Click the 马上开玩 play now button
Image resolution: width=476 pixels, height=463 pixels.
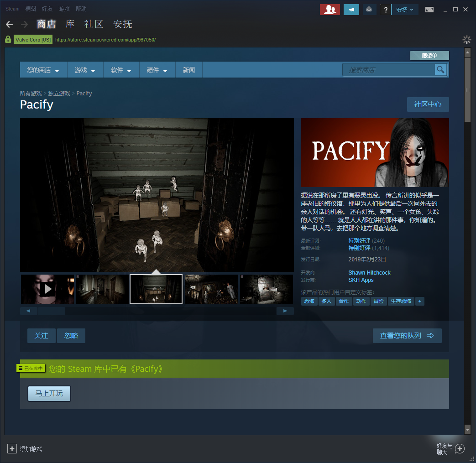pyautogui.click(x=49, y=394)
